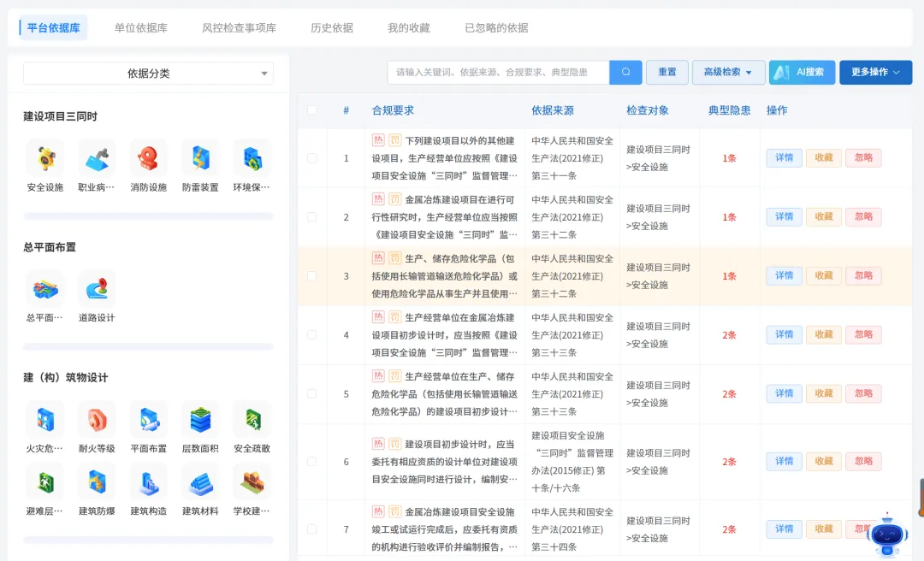Click the 罚 penalty tag in row 2
Viewport: 924px width, 561px height.
[394, 199]
